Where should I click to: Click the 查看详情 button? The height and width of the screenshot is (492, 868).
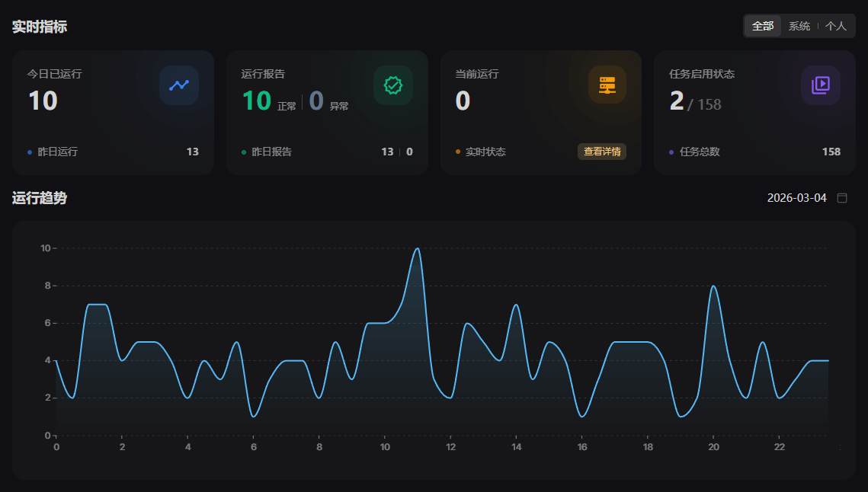click(x=602, y=152)
